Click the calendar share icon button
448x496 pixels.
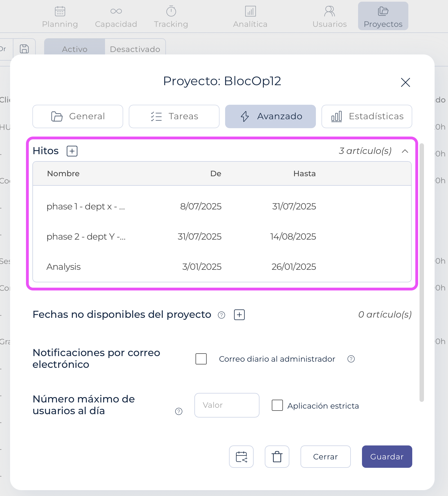pyautogui.click(x=241, y=457)
